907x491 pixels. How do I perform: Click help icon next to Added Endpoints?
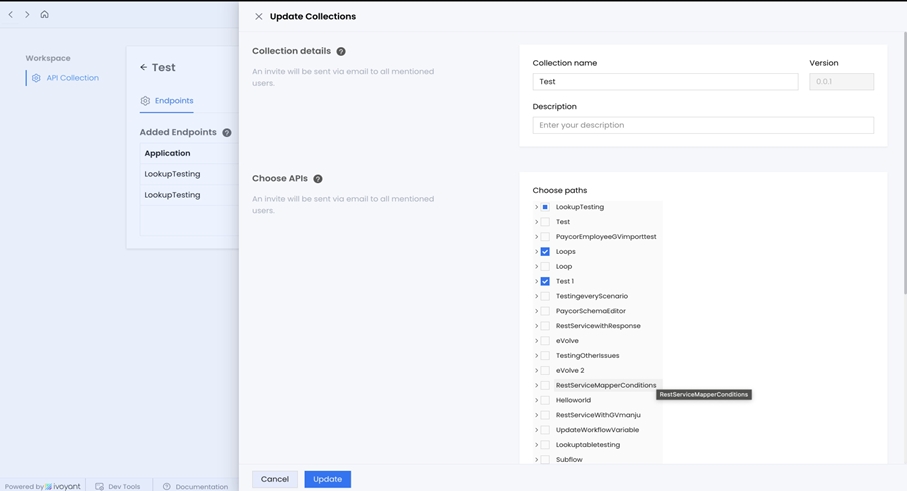pyautogui.click(x=227, y=133)
